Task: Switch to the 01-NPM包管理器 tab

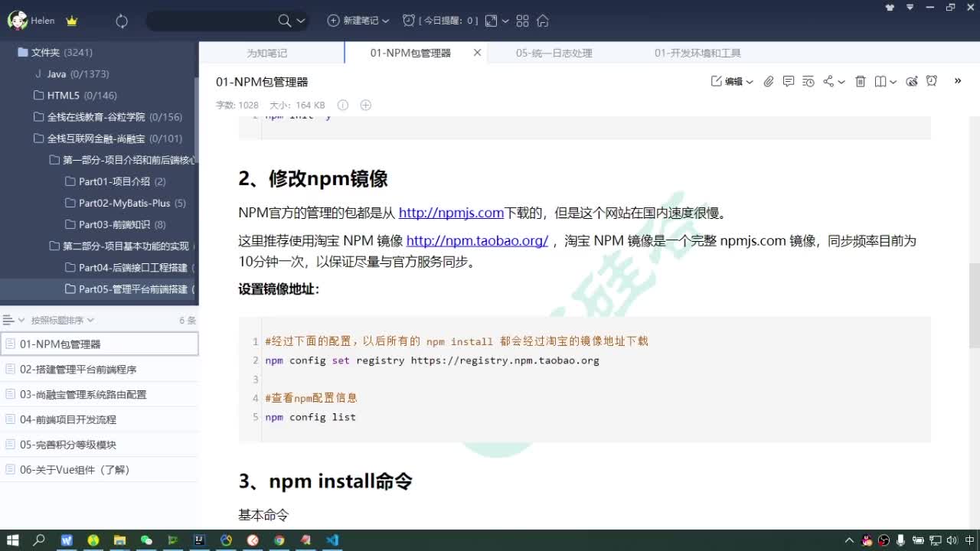Action: 410,53
